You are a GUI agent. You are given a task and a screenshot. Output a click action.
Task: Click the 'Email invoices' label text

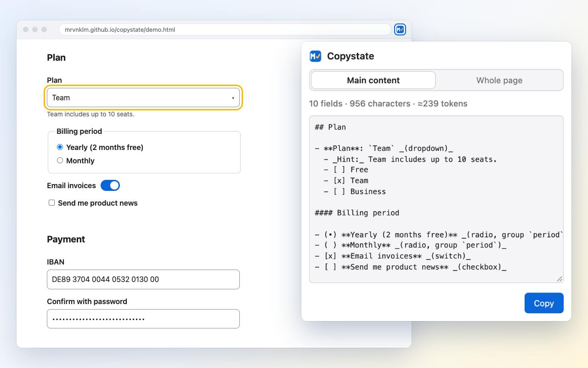[x=71, y=185]
